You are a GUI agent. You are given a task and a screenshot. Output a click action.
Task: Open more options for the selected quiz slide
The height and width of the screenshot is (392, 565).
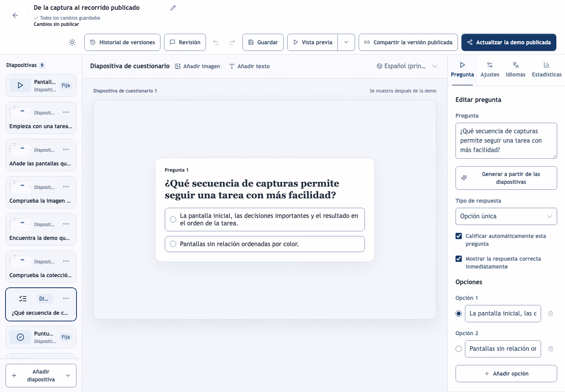[x=66, y=299]
